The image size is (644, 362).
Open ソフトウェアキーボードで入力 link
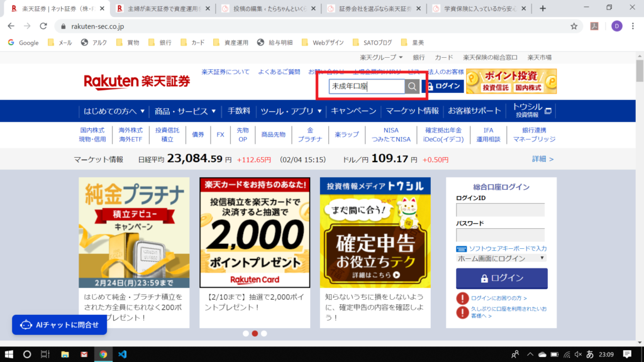pos(508,249)
